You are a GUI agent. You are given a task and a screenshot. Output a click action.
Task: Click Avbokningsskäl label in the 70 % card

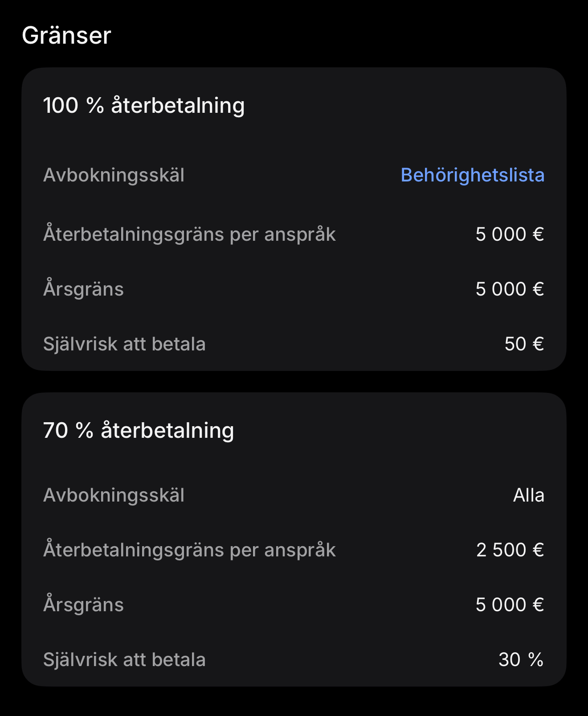coord(114,495)
